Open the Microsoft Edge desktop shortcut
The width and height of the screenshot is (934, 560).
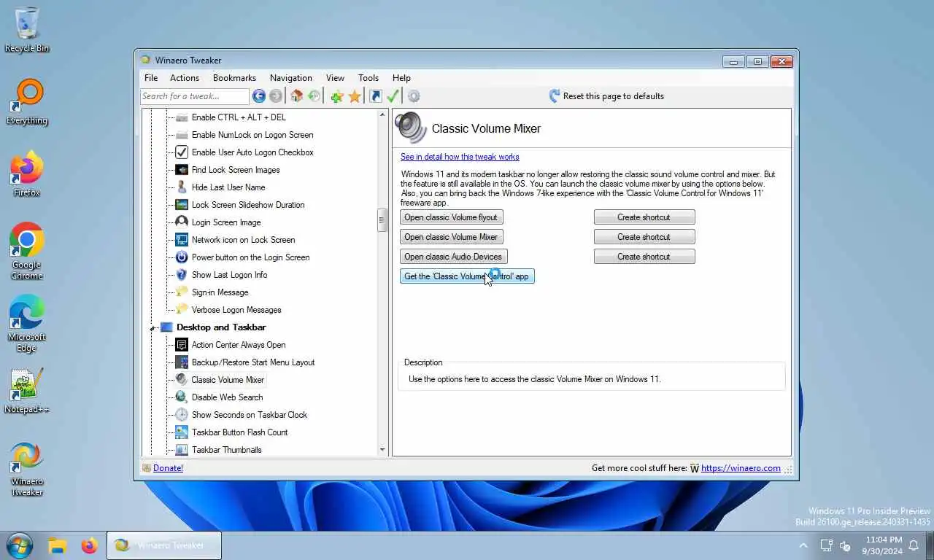pyautogui.click(x=27, y=324)
